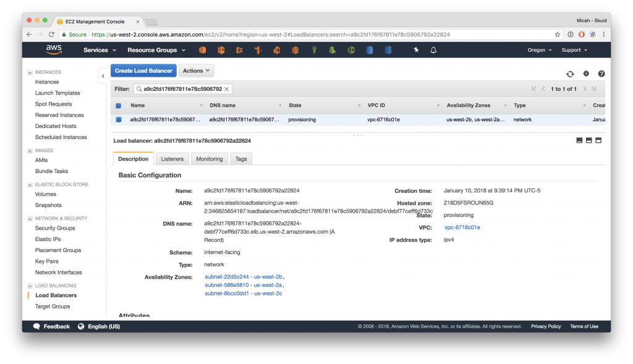The width and height of the screenshot is (633, 364).
Task: Collapse the IMAGES sidebar section
Action: click(30, 151)
